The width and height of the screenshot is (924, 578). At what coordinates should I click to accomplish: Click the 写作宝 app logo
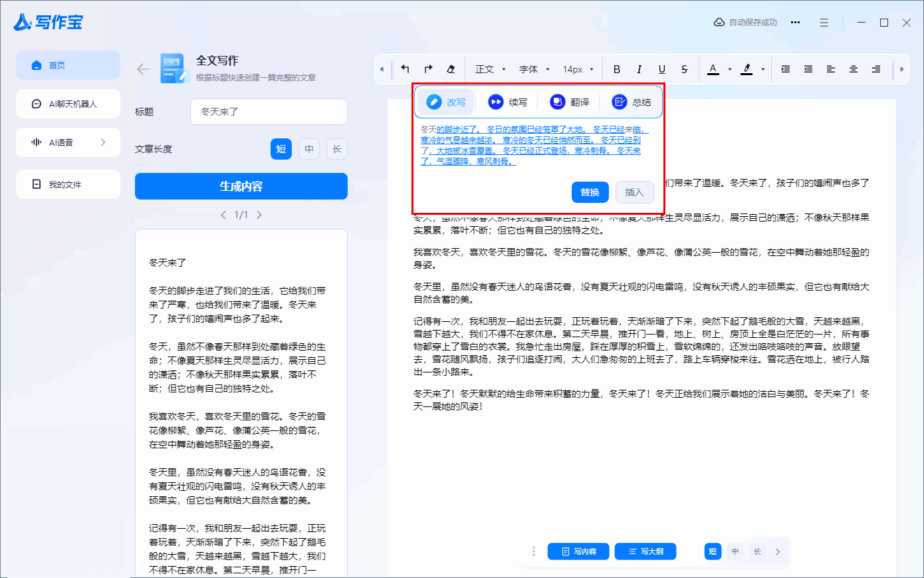pyautogui.click(x=48, y=22)
